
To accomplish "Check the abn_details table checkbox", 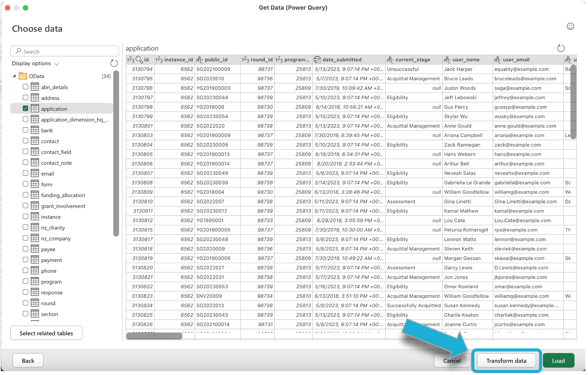I will pos(25,87).
